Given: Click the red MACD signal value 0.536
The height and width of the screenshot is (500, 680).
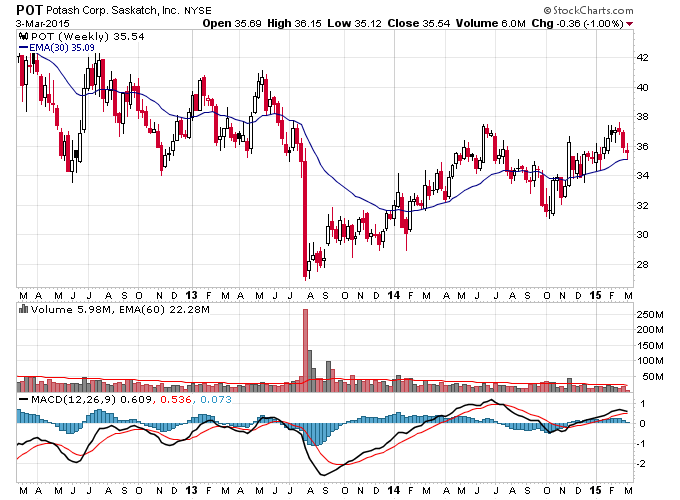Looking at the screenshot, I should click(176, 399).
